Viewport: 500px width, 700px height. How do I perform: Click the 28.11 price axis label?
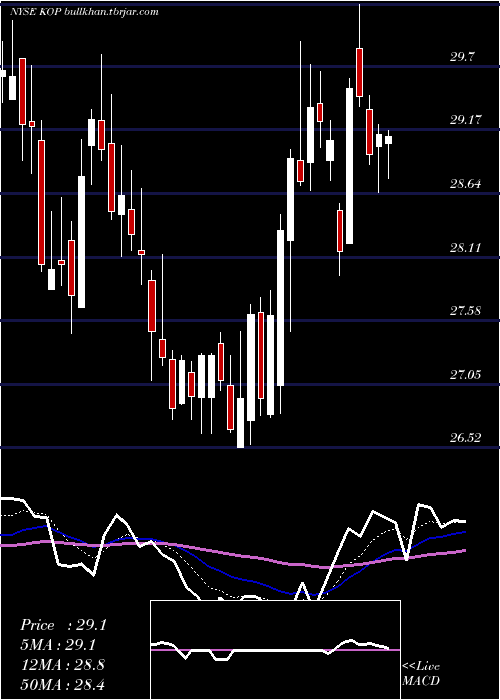click(466, 247)
